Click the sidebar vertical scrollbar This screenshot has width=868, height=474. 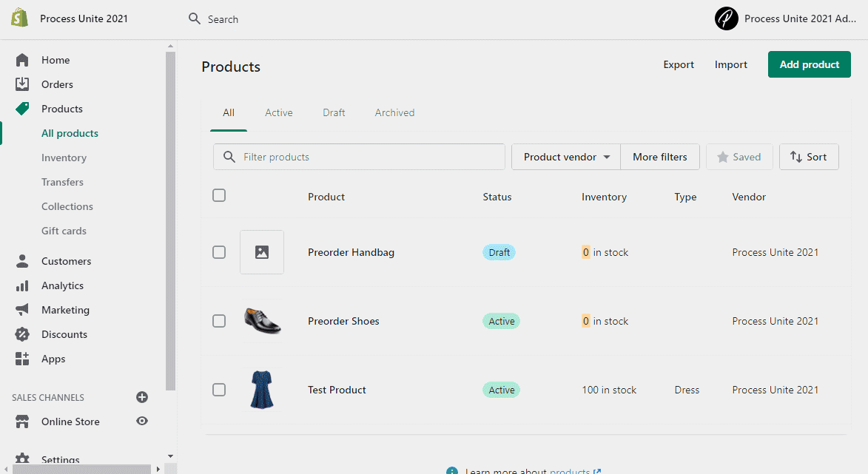click(170, 221)
